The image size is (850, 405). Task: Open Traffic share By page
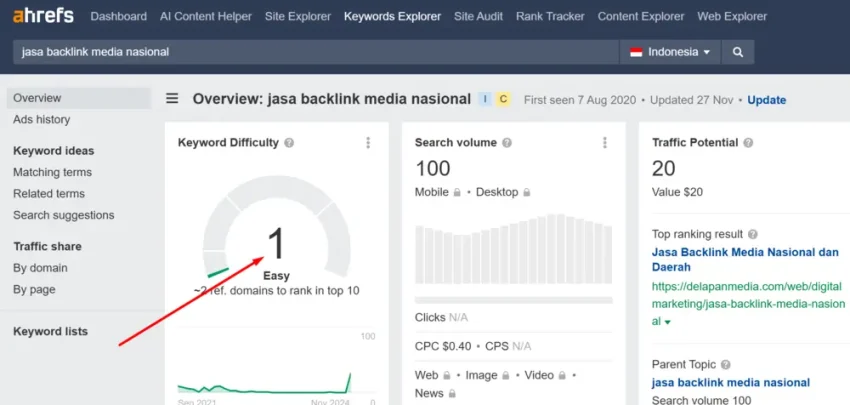(34, 290)
